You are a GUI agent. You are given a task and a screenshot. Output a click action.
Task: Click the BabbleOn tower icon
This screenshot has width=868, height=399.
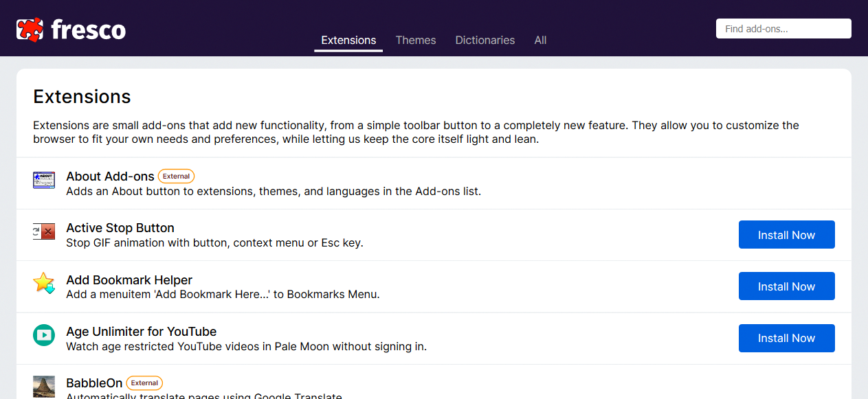coord(44,387)
